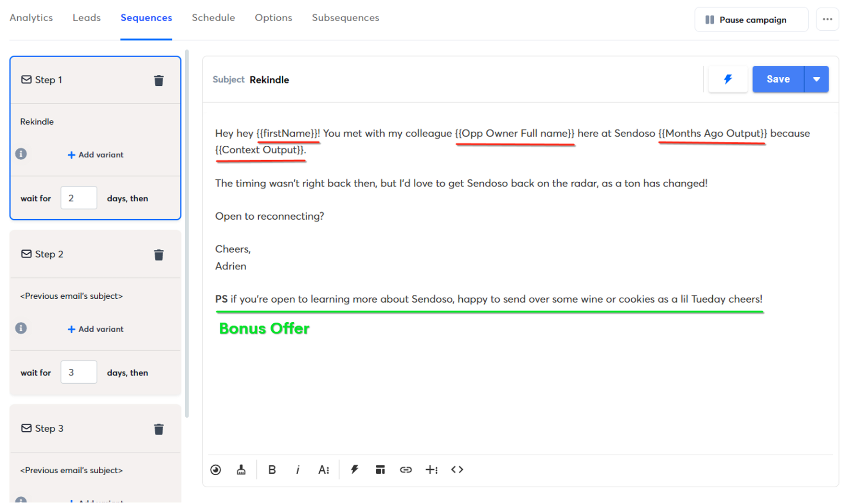
Task: Toggle bold formatting
Action: pyautogui.click(x=272, y=469)
